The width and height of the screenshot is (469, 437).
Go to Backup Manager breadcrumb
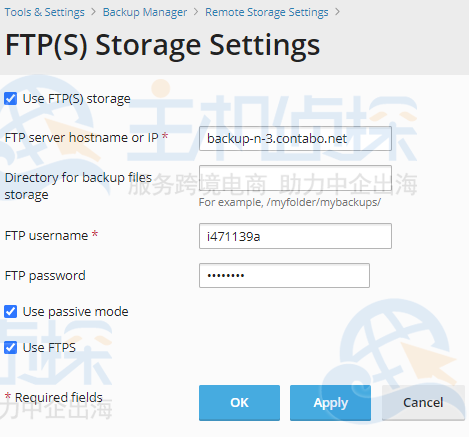145,12
